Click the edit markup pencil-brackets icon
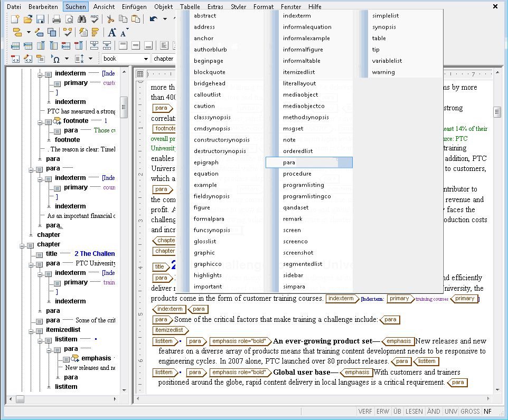 (28, 59)
